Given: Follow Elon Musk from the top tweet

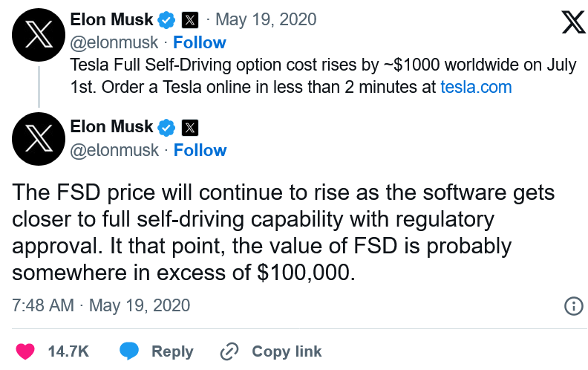Looking at the screenshot, I should (x=200, y=42).
